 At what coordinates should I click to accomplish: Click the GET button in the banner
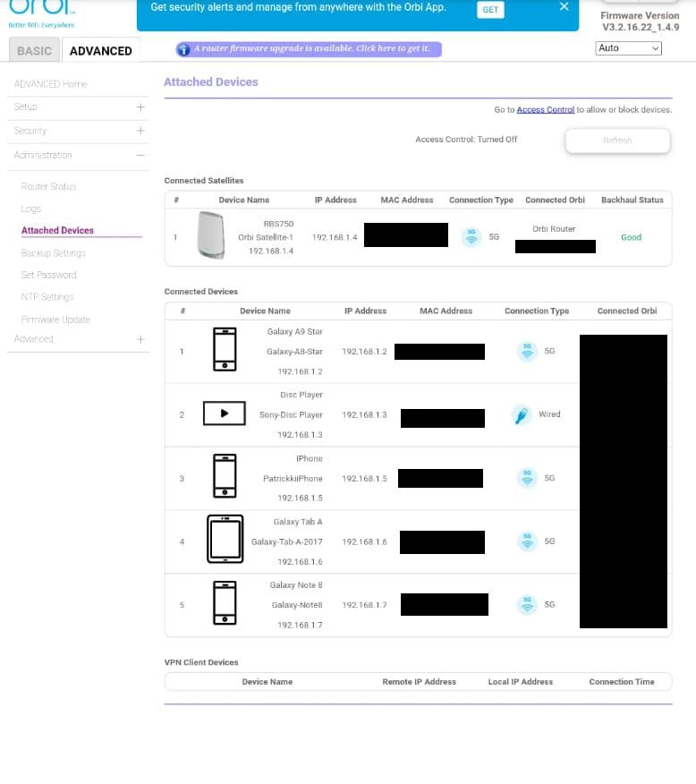490,10
